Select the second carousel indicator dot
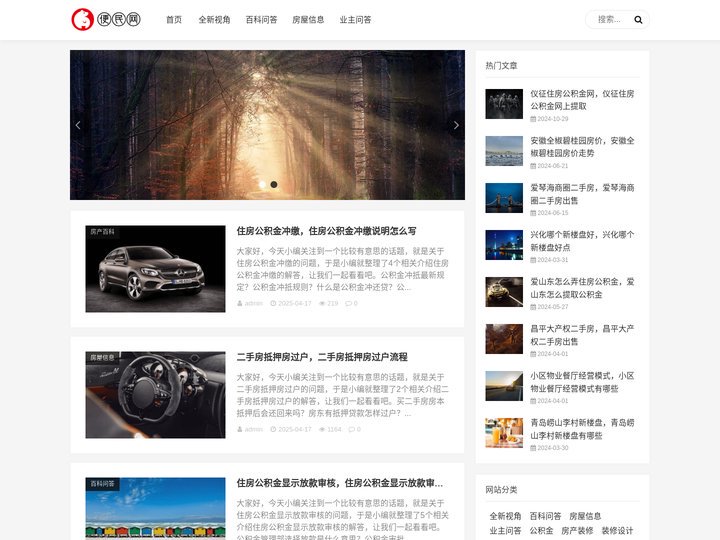 274,185
